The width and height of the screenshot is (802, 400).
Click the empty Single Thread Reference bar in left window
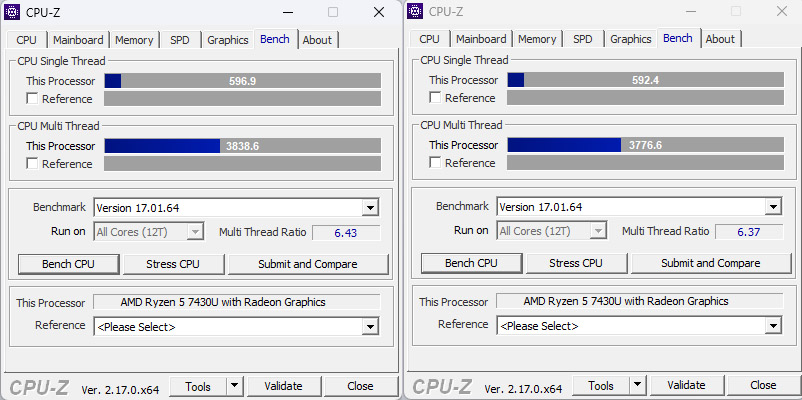242,98
